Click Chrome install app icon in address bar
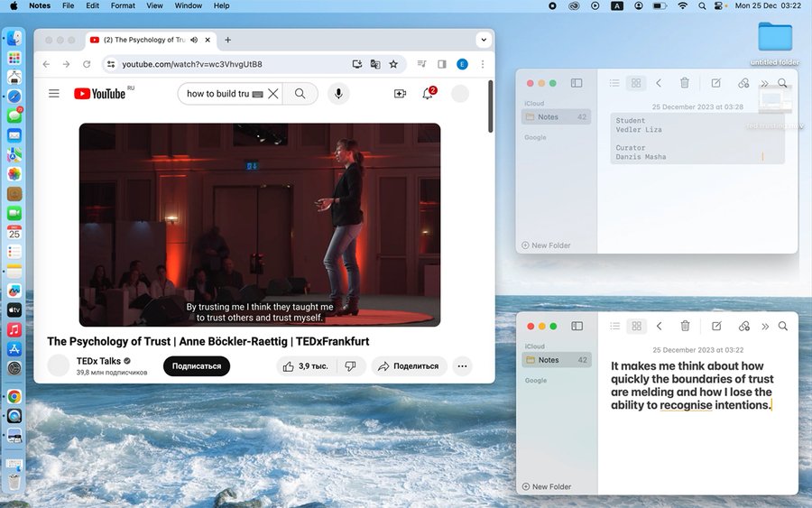 coord(356,64)
